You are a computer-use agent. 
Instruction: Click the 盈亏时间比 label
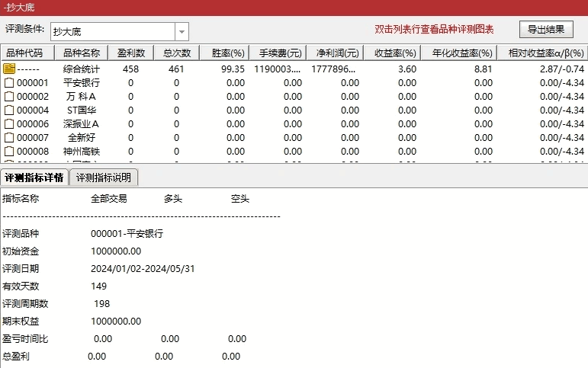pos(25,339)
